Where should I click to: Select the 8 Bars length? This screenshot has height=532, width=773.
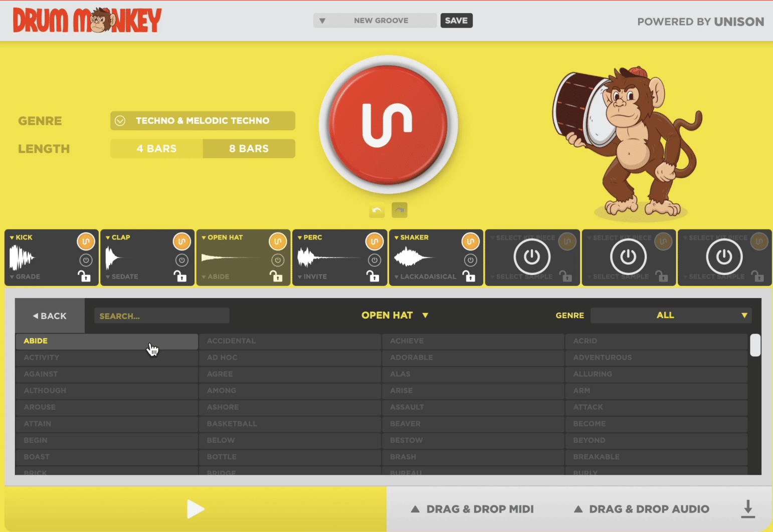pos(249,149)
